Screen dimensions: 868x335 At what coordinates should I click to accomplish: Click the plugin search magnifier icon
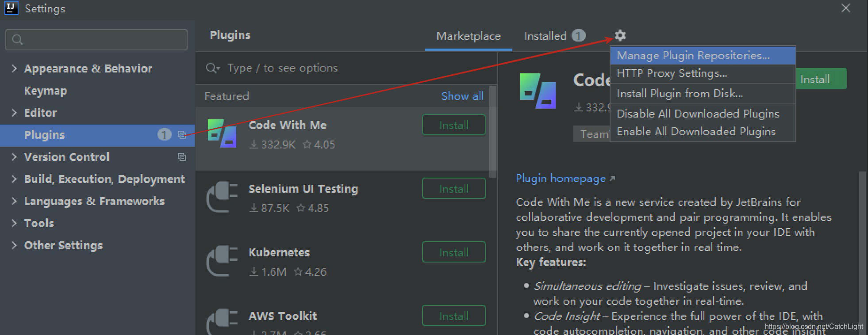click(213, 68)
